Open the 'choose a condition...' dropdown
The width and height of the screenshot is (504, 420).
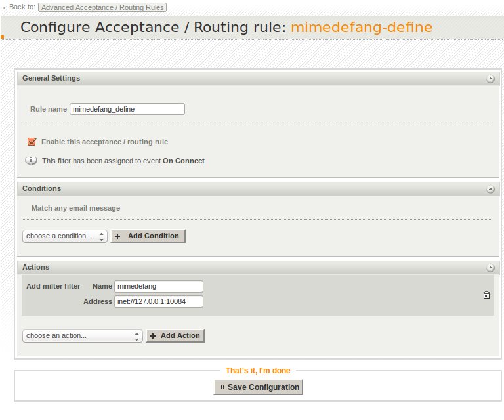click(x=64, y=236)
